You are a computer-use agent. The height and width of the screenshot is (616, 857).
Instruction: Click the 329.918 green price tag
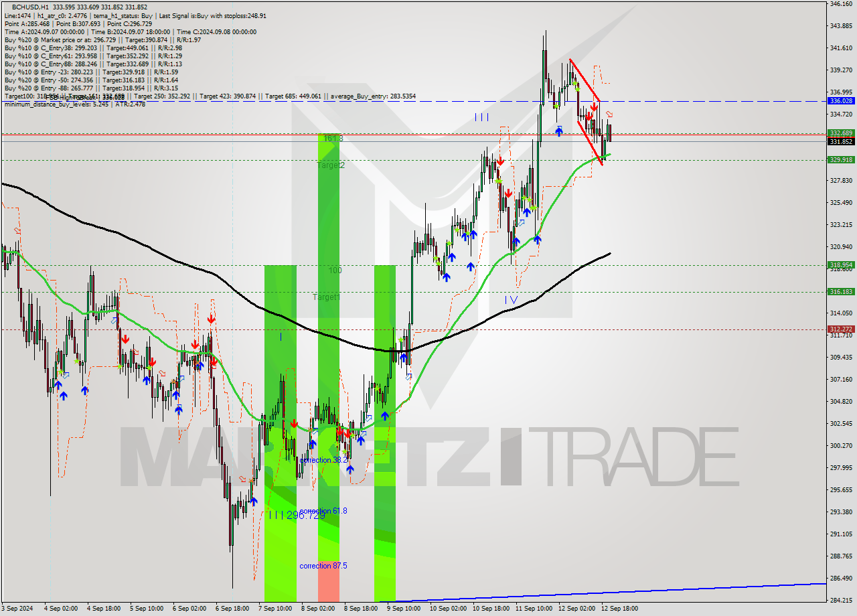point(841,159)
